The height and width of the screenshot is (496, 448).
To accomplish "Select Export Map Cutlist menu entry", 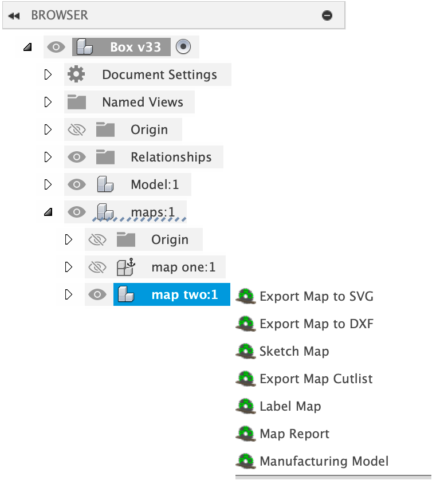I will point(316,379).
